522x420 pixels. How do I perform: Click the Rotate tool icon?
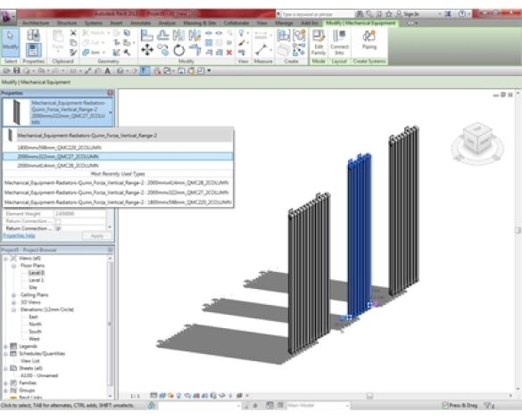(178, 50)
